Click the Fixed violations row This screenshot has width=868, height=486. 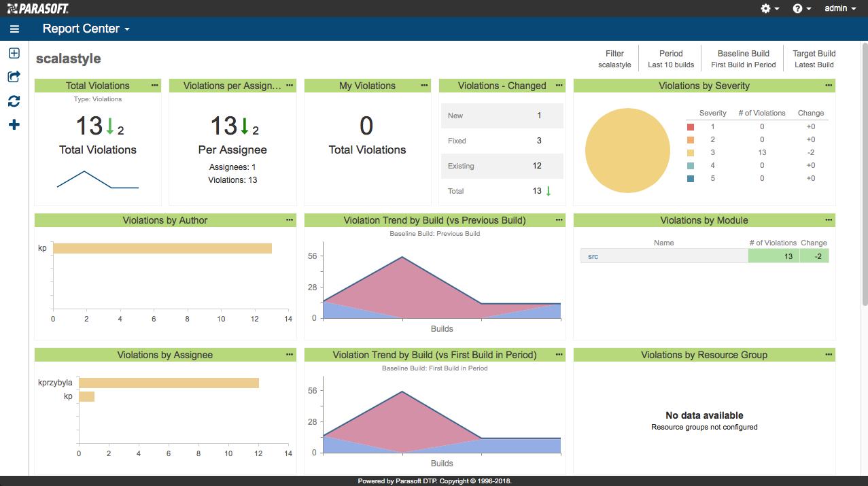coord(502,141)
